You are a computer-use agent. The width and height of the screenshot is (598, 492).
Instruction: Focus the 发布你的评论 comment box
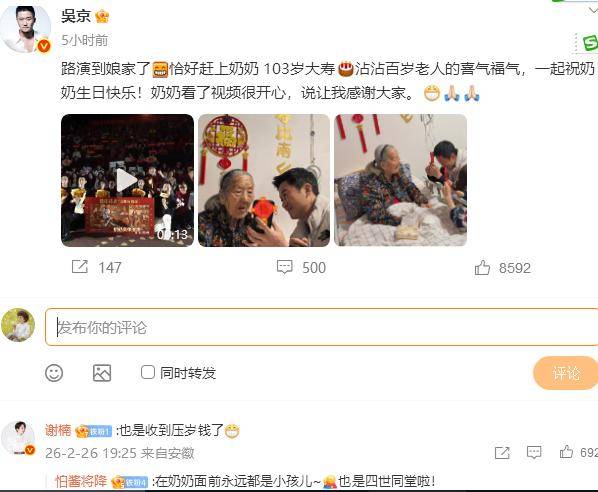click(x=322, y=327)
